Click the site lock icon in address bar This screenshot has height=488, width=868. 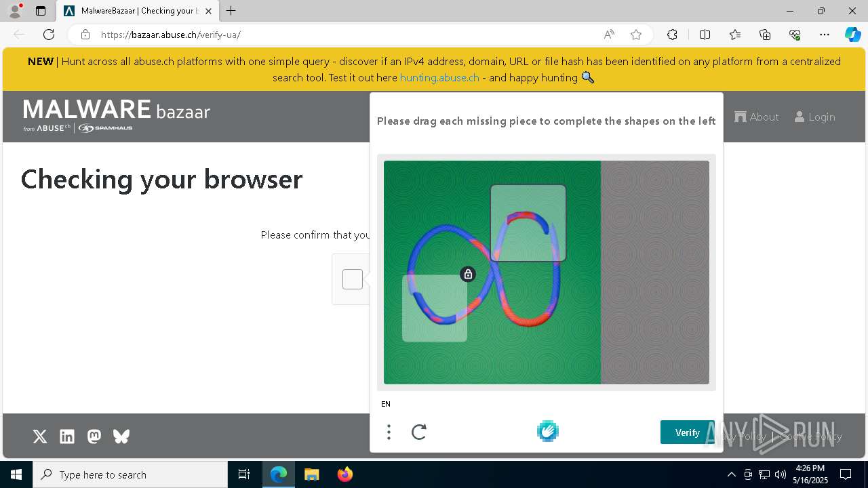pyautogui.click(x=85, y=35)
